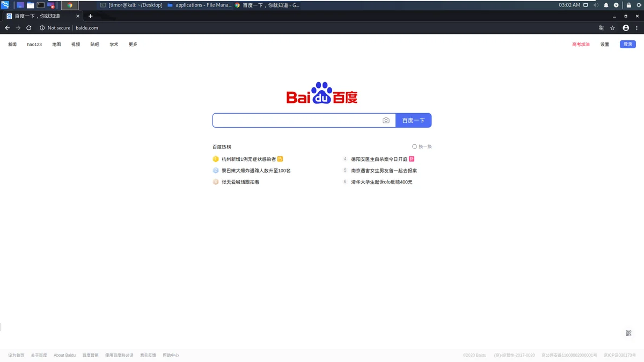644x362 pixels.
Task: Switch to the timor@kali terminal taskbar window
Action: (x=131, y=5)
